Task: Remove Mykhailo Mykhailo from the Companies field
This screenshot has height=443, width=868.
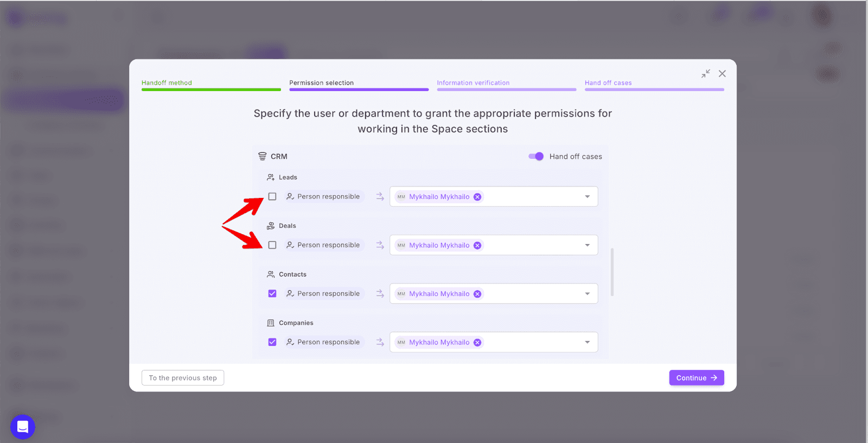Action: point(477,342)
